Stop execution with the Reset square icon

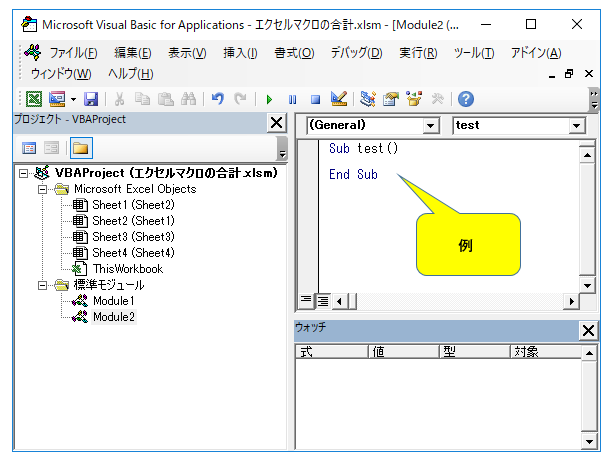pos(315,100)
